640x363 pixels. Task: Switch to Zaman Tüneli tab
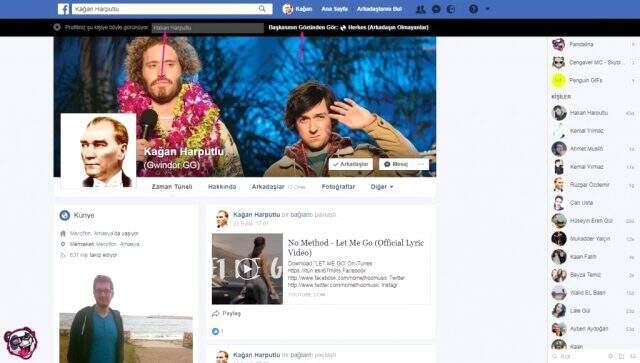click(x=172, y=187)
